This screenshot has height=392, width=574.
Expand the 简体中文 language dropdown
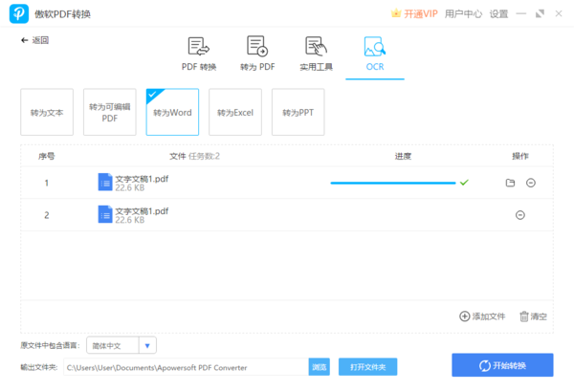point(146,345)
